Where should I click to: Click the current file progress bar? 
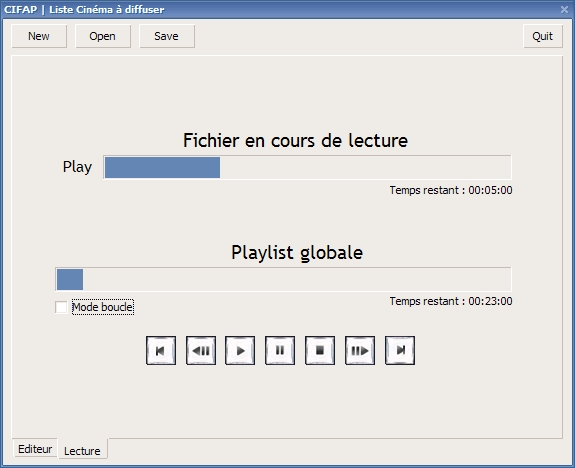[x=307, y=167]
